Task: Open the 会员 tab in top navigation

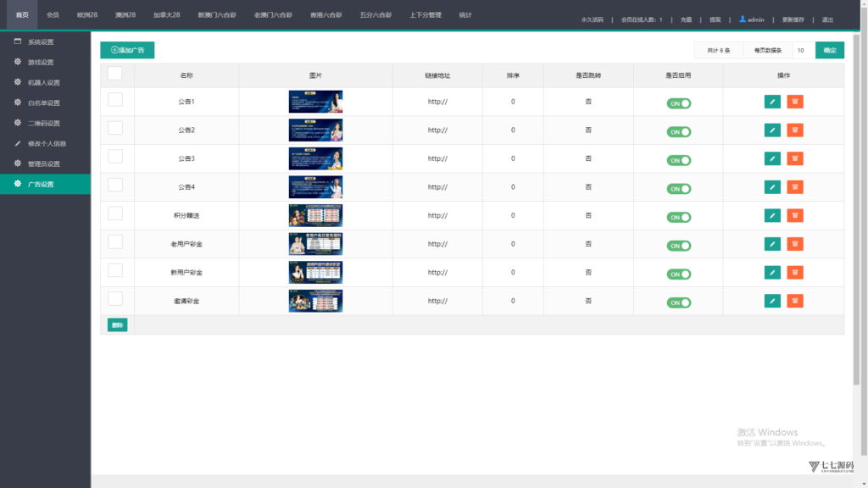Action: [53, 15]
